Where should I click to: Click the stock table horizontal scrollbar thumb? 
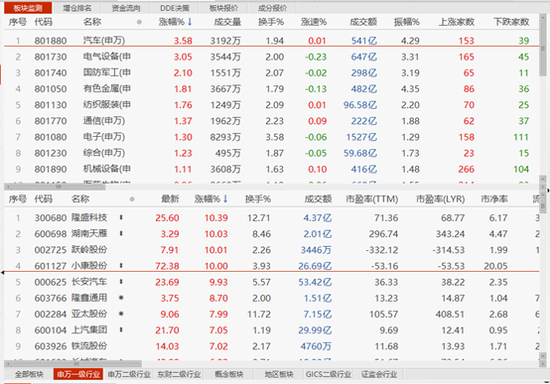pos(76,364)
